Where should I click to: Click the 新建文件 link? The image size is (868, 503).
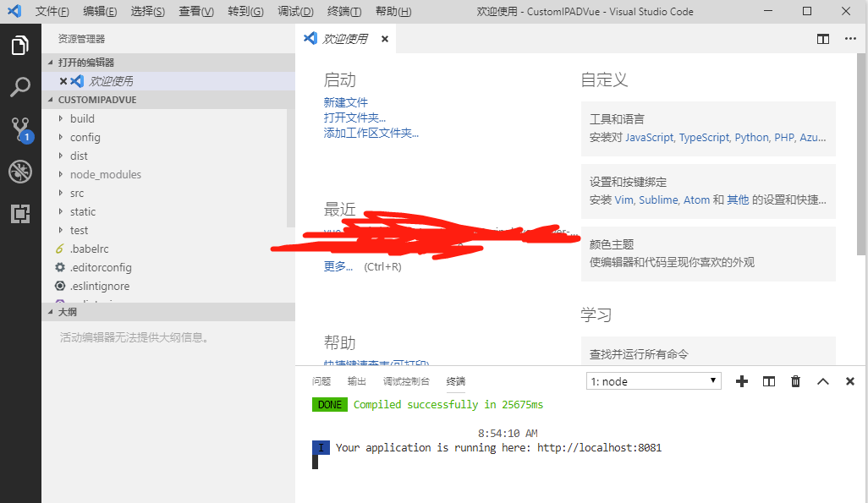tap(345, 102)
